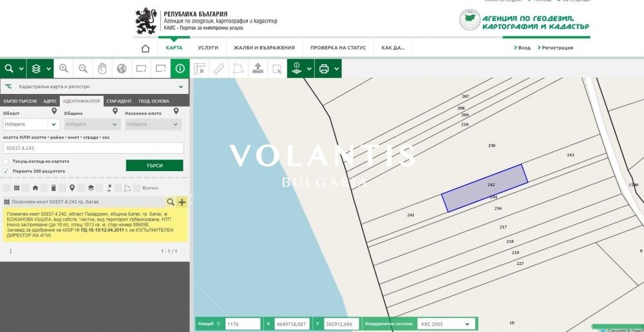Activate the pan hand tool

point(102,69)
